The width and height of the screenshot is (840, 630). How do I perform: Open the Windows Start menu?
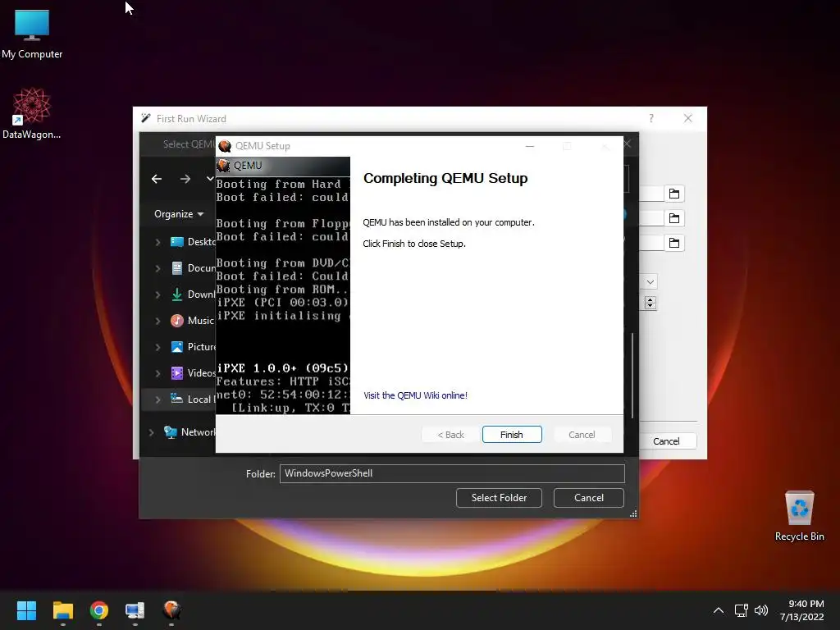click(26, 610)
